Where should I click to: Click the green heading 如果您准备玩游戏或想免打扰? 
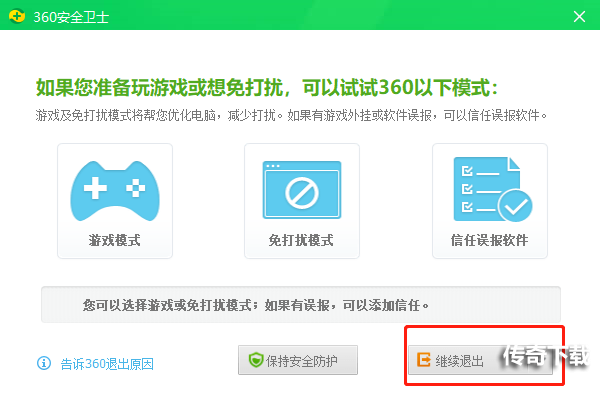pyautogui.click(x=160, y=88)
